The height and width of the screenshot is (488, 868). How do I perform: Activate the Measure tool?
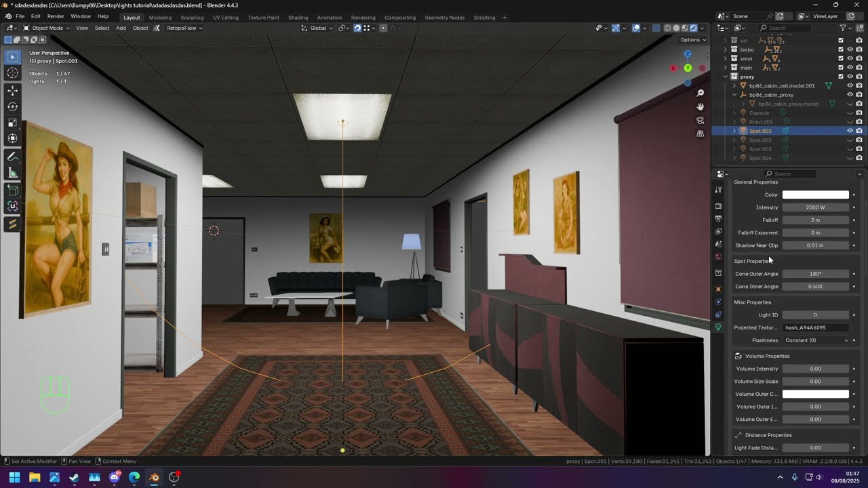(x=12, y=173)
